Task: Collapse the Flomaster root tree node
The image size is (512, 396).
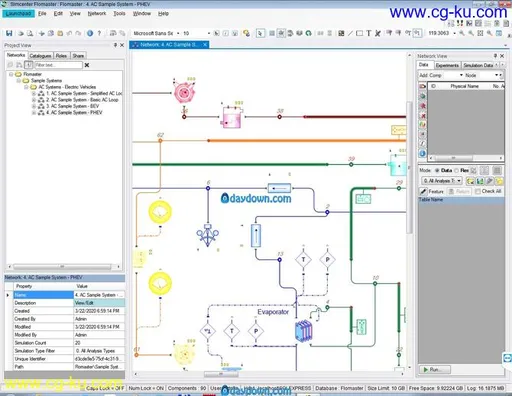Action: tap(11, 74)
